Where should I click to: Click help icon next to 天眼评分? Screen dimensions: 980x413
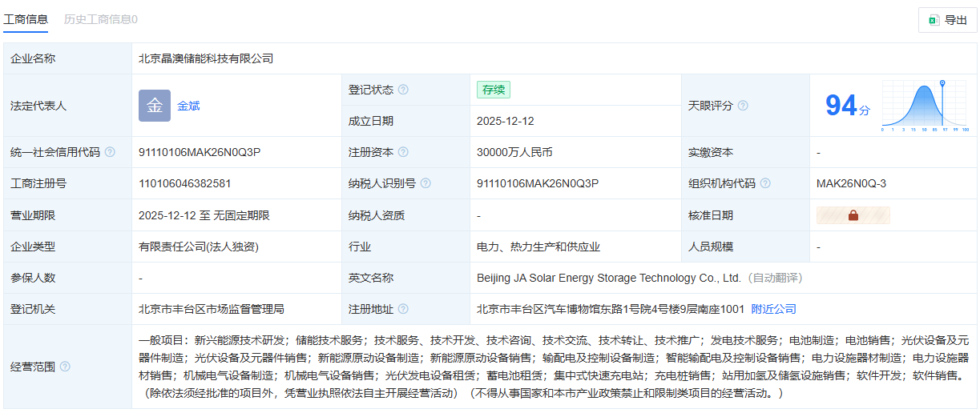click(x=743, y=106)
